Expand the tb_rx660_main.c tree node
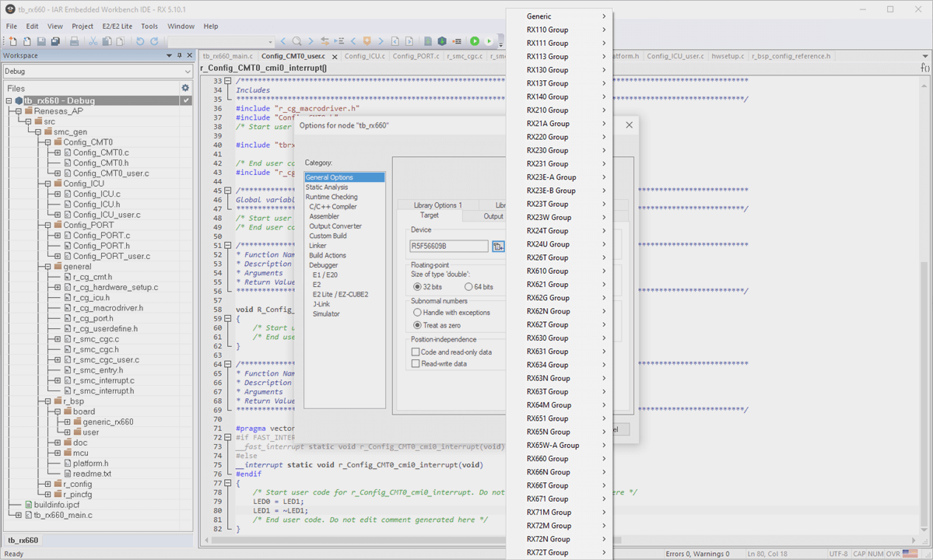The height and width of the screenshot is (560, 933). [x=19, y=516]
